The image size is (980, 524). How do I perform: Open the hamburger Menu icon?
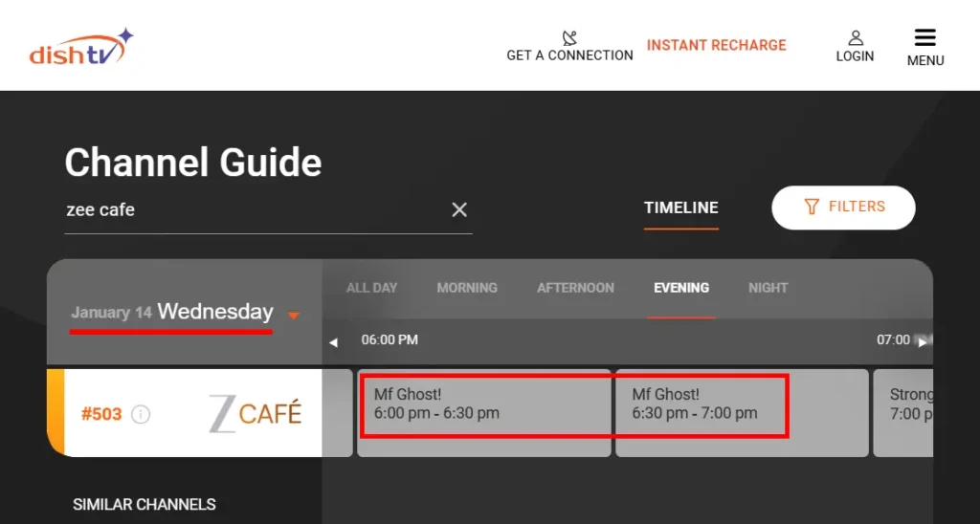(x=925, y=37)
